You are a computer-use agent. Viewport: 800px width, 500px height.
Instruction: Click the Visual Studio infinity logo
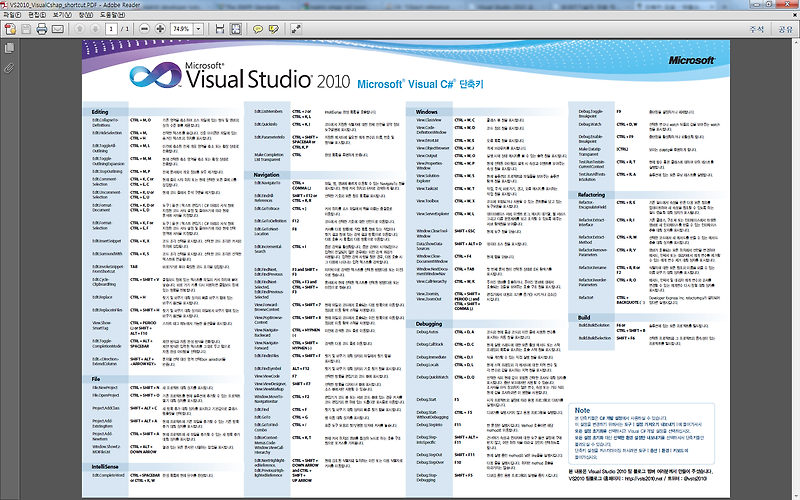coord(155,76)
